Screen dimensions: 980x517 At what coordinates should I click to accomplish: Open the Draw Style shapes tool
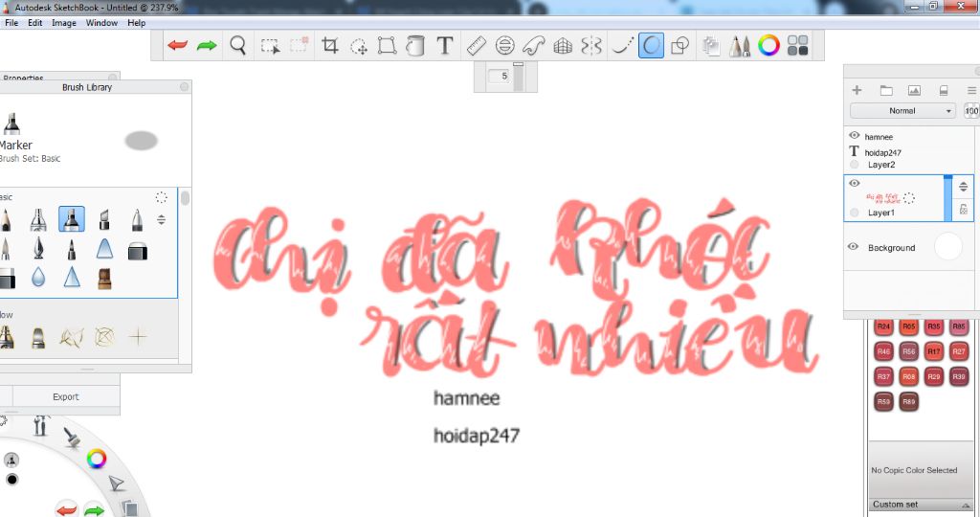pos(679,45)
